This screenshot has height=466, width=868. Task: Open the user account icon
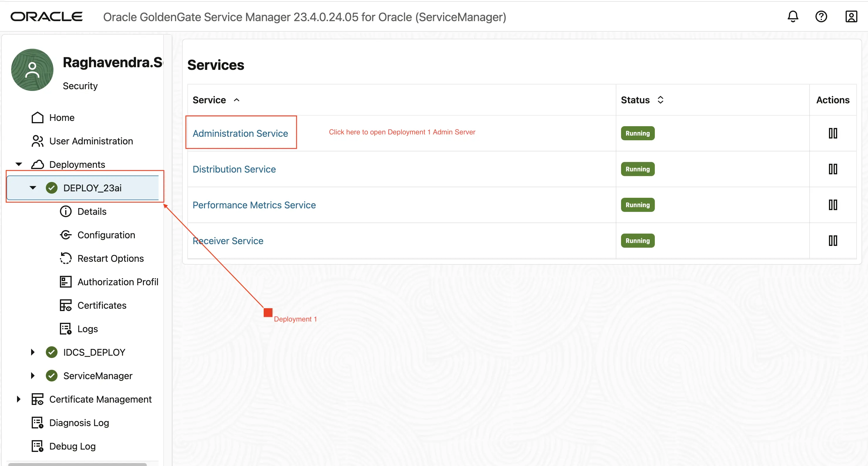[x=851, y=16]
